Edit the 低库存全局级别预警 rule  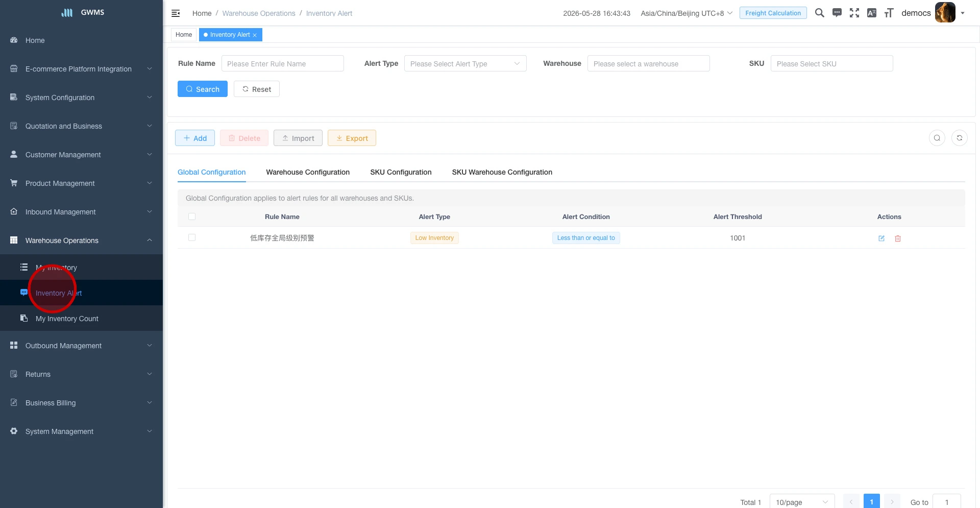tap(881, 238)
